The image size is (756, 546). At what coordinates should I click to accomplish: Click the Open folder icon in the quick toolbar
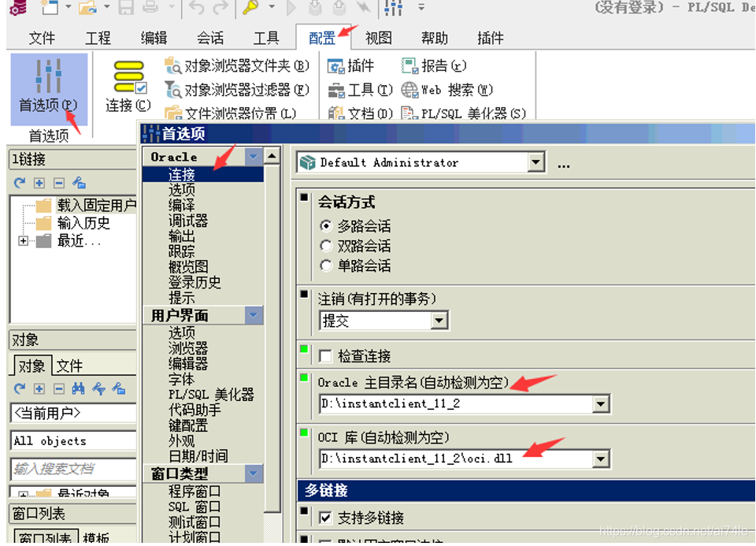[x=87, y=7]
